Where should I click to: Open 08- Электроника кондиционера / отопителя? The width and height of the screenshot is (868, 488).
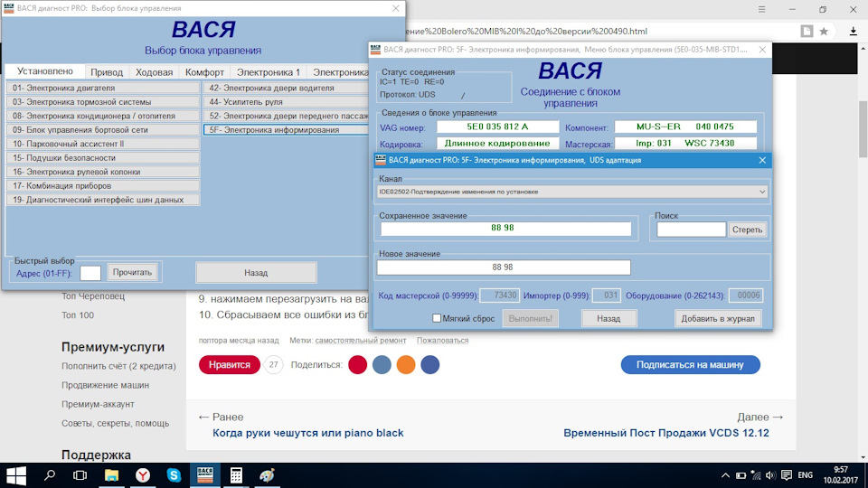(x=103, y=116)
